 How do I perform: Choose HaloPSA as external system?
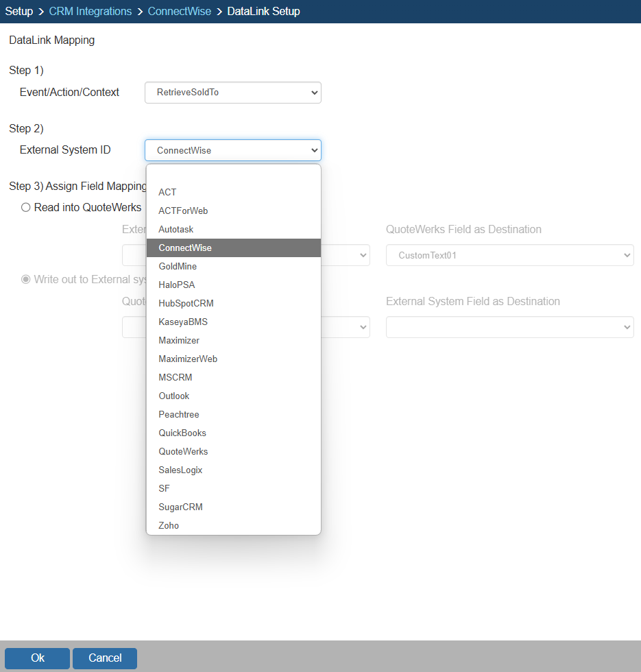(176, 285)
